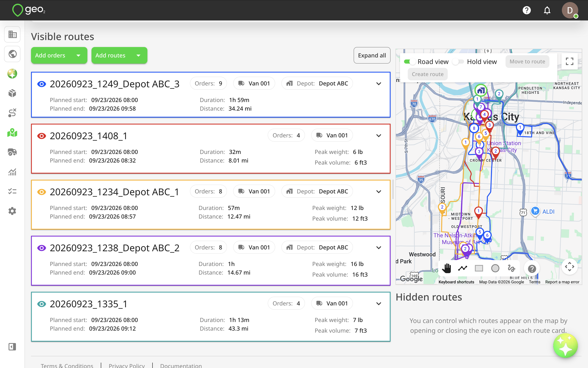Open the checklist icon in sidebar
Viewport: 588px width, 368px height.
point(12,192)
